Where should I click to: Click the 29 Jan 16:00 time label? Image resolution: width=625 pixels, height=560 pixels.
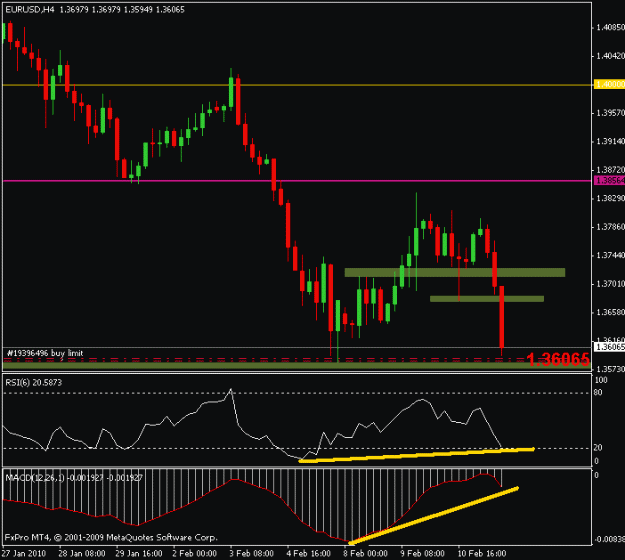(139, 554)
